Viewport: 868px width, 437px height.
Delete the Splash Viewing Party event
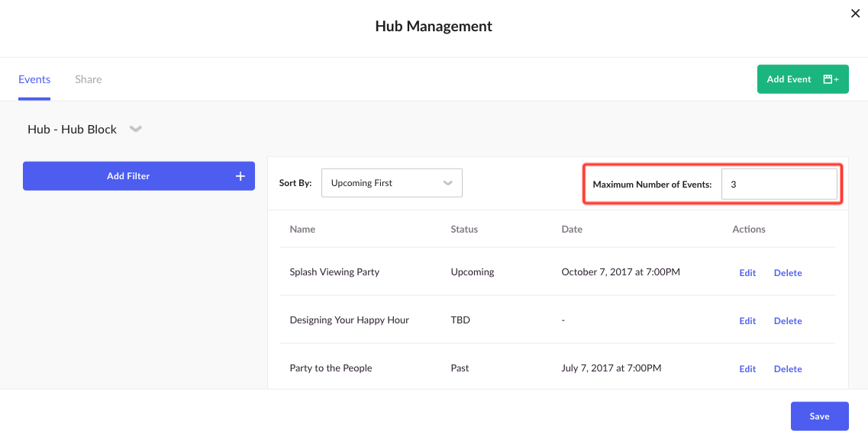pos(788,273)
